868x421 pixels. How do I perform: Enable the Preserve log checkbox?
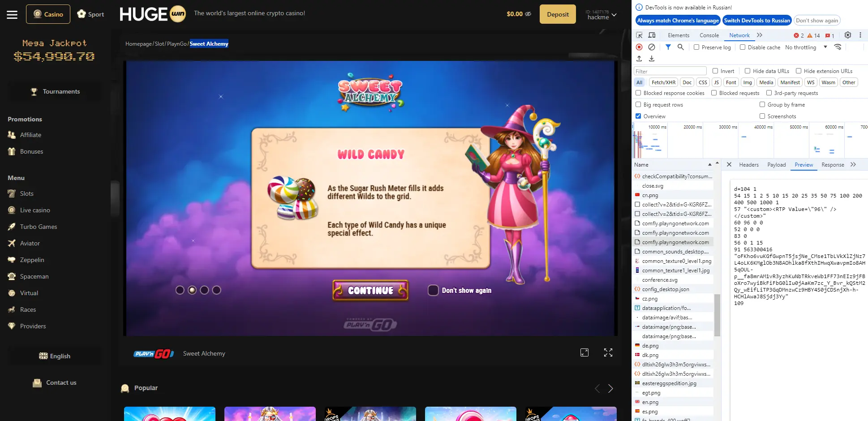[x=696, y=47]
